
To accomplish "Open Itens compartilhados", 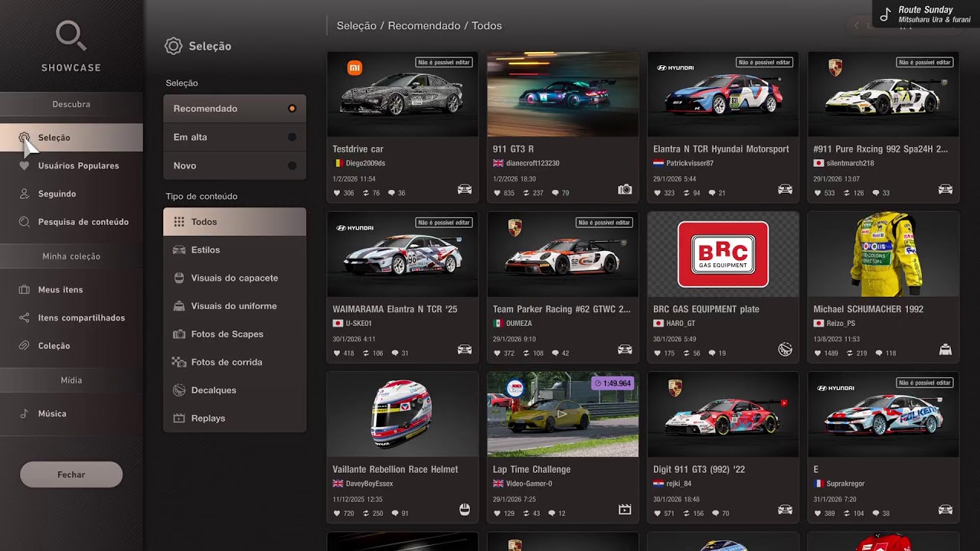I will [x=71, y=318].
